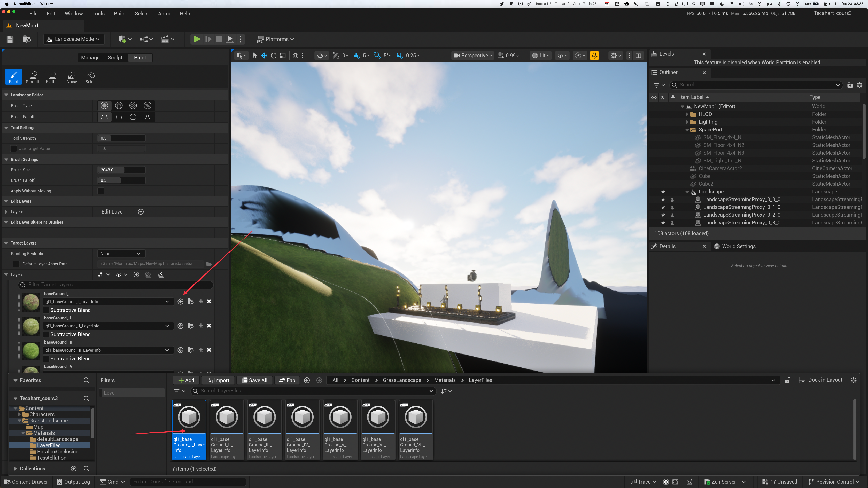This screenshot has height=488, width=868.
Task: Open Content Browser settings gear
Action: pyautogui.click(x=854, y=380)
